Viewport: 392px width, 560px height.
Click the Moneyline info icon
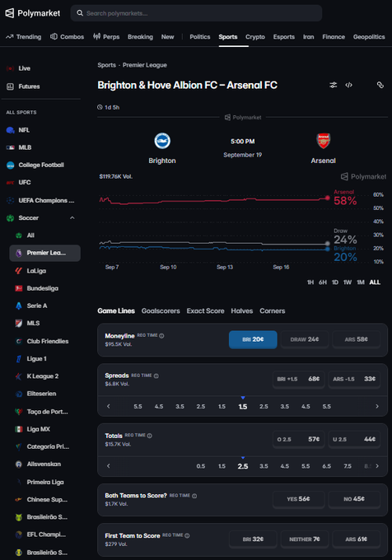tap(161, 336)
